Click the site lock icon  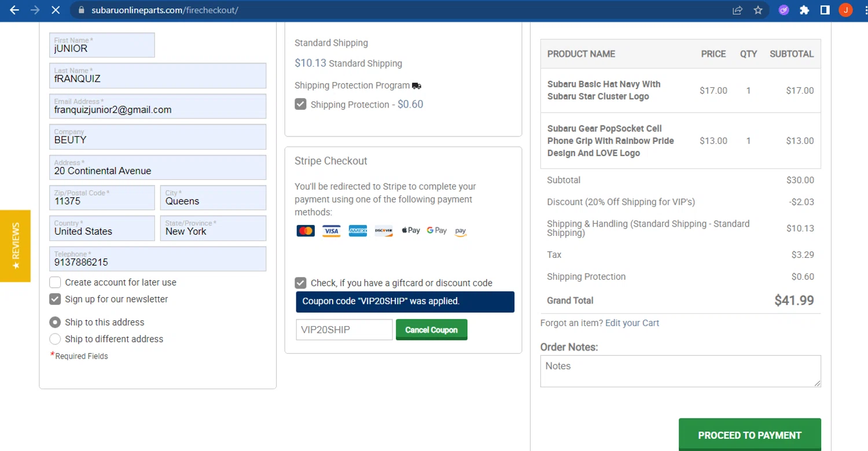(x=81, y=10)
